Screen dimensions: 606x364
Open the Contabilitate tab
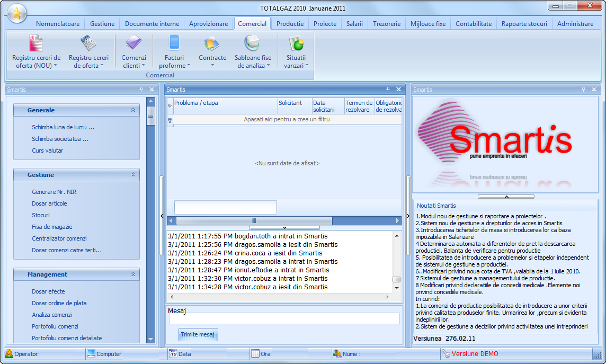[474, 23]
